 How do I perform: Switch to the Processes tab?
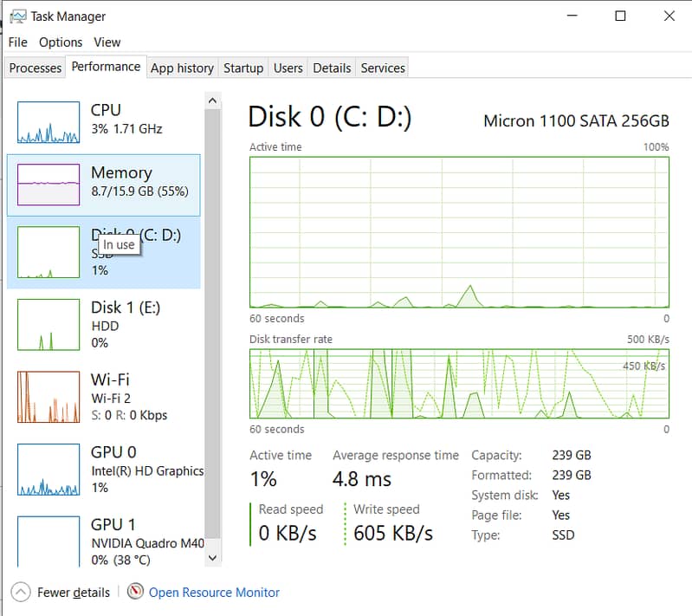click(36, 68)
